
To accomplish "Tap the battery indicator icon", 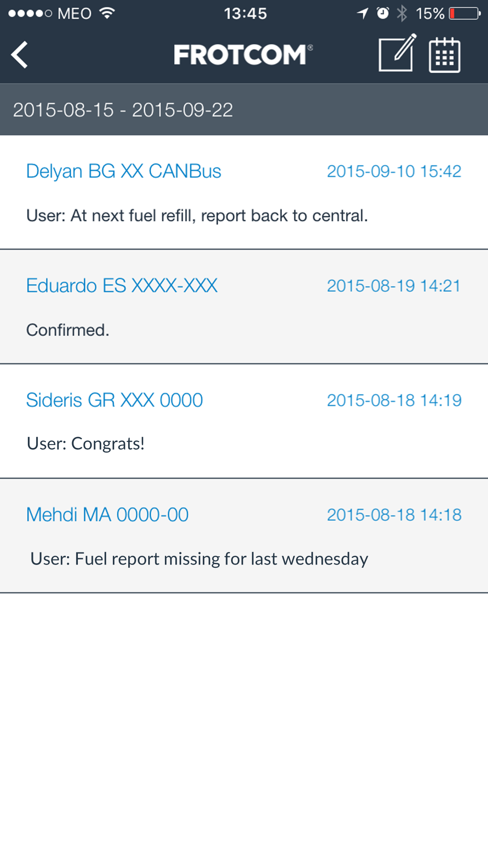I will [x=465, y=13].
